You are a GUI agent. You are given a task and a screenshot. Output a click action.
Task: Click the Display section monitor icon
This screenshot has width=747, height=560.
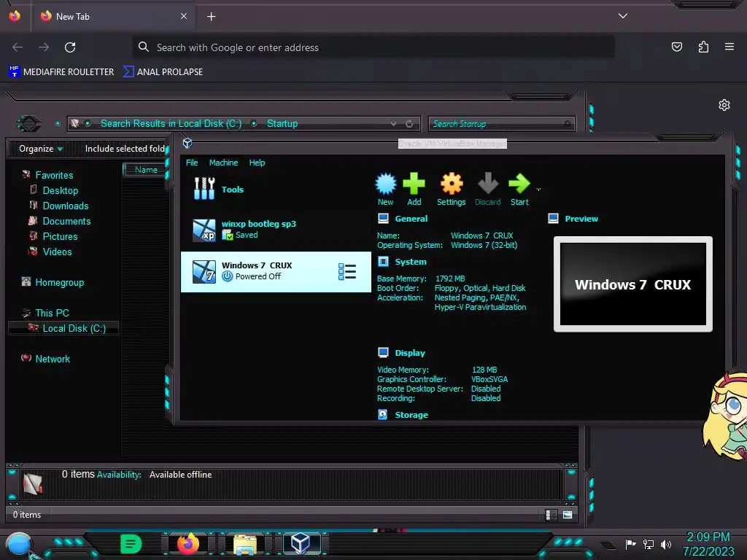(383, 352)
